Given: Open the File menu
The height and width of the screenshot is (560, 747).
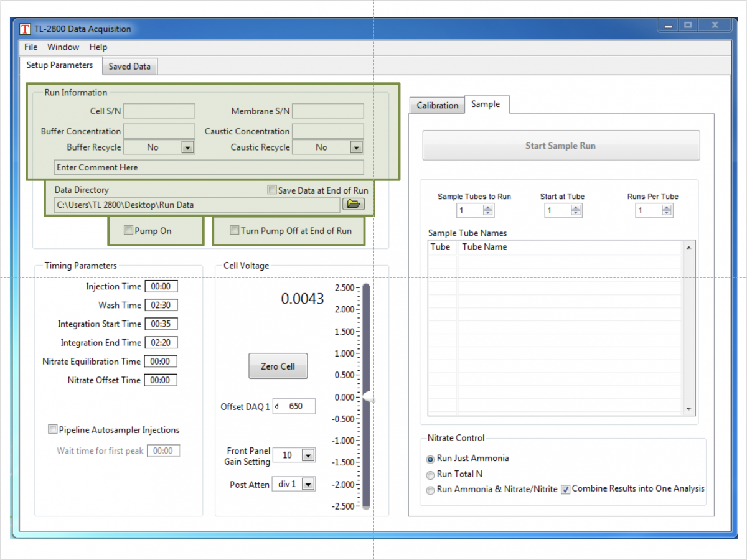Looking at the screenshot, I should (x=31, y=47).
